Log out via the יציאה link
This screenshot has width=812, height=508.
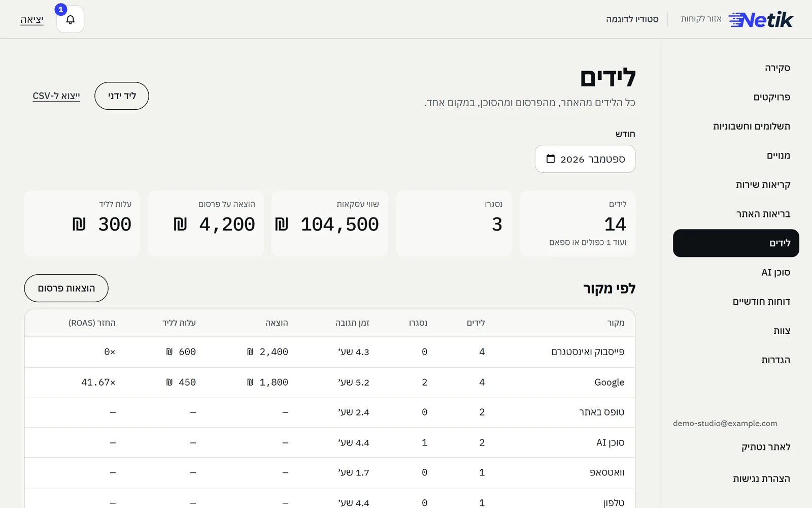[31, 19]
